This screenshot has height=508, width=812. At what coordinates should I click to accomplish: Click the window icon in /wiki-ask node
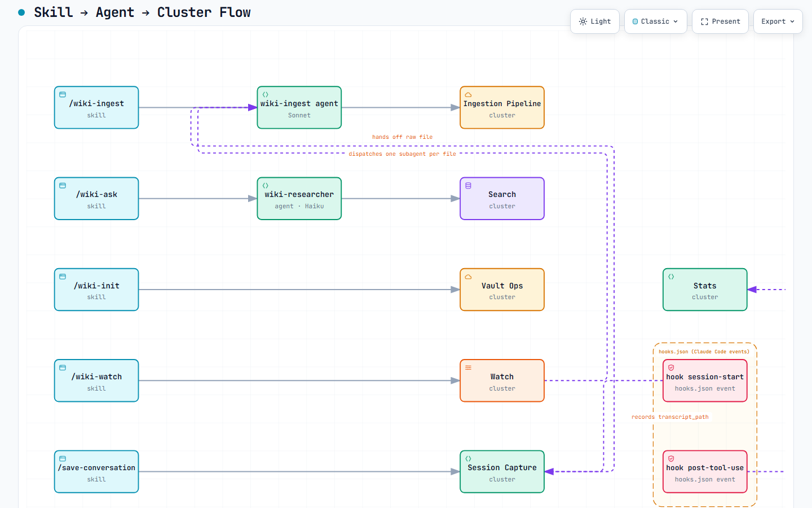[63, 185]
